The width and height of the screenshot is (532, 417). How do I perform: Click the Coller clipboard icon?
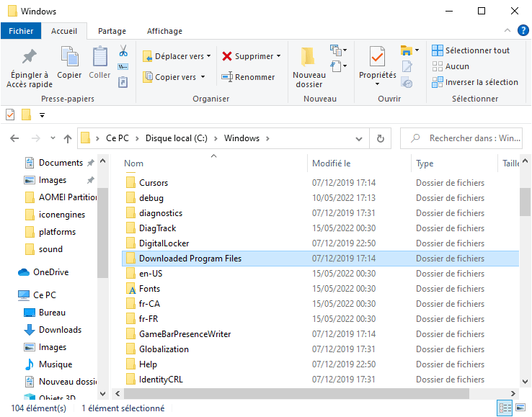tap(99, 63)
